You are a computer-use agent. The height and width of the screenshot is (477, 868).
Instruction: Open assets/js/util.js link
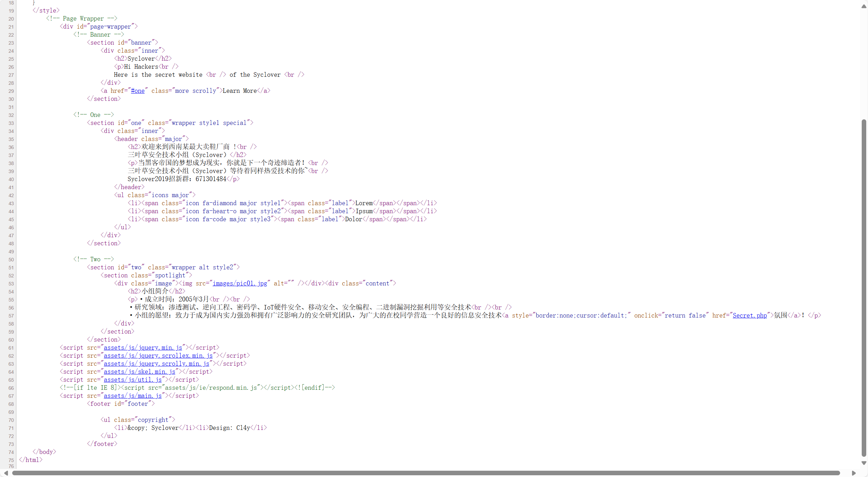tap(133, 380)
